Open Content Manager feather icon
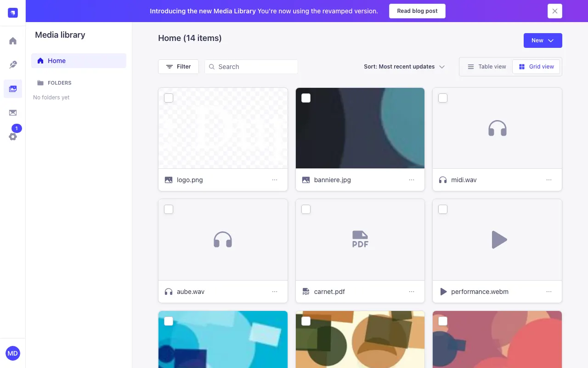This screenshot has height=368, width=588. pyautogui.click(x=13, y=65)
